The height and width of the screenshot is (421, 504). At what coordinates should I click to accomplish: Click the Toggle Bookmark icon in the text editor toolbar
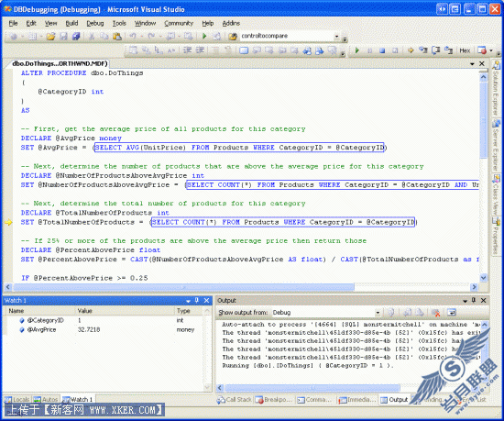click(x=244, y=50)
